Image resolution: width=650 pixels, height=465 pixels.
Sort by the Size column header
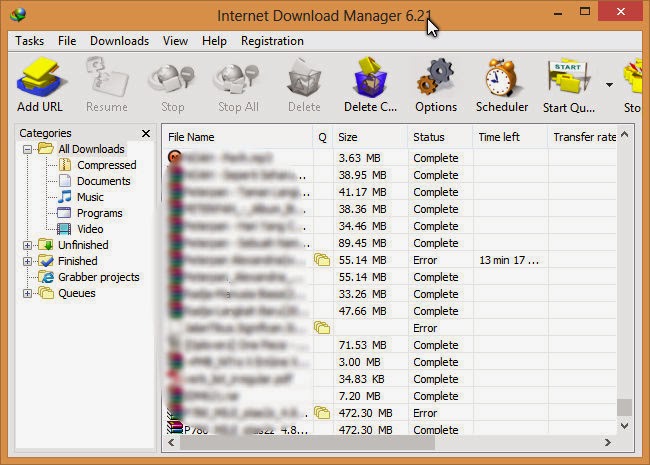click(x=370, y=137)
